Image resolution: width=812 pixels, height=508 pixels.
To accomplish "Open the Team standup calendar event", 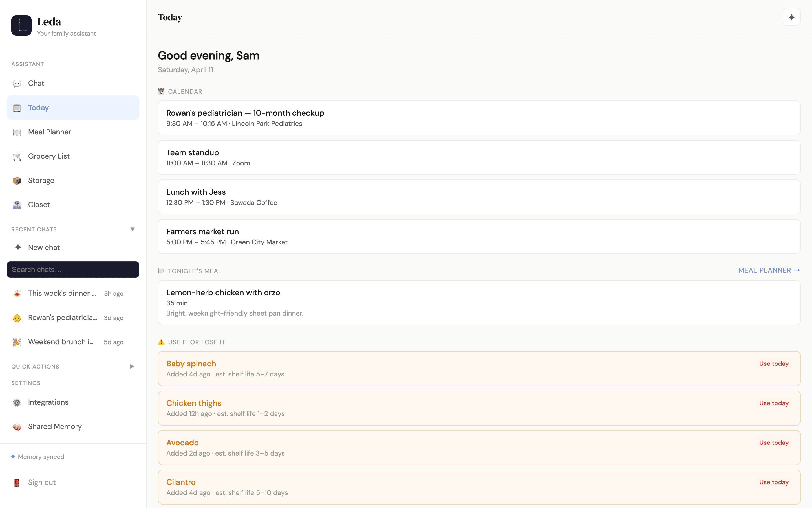I will tap(479, 157).
